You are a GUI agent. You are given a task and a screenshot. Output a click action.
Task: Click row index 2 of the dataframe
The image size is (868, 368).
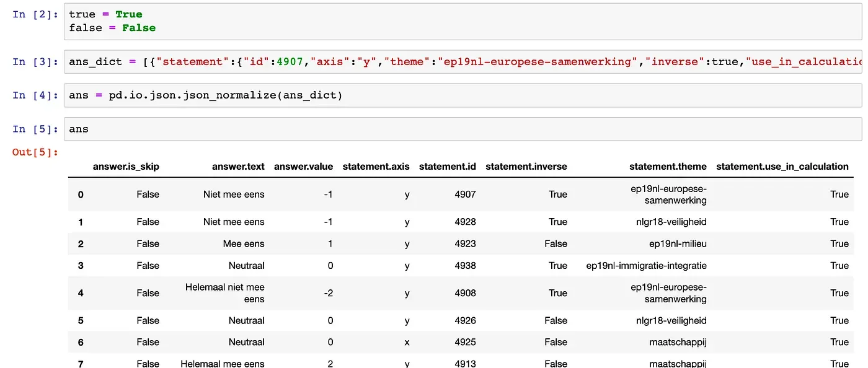click(81, 243)
